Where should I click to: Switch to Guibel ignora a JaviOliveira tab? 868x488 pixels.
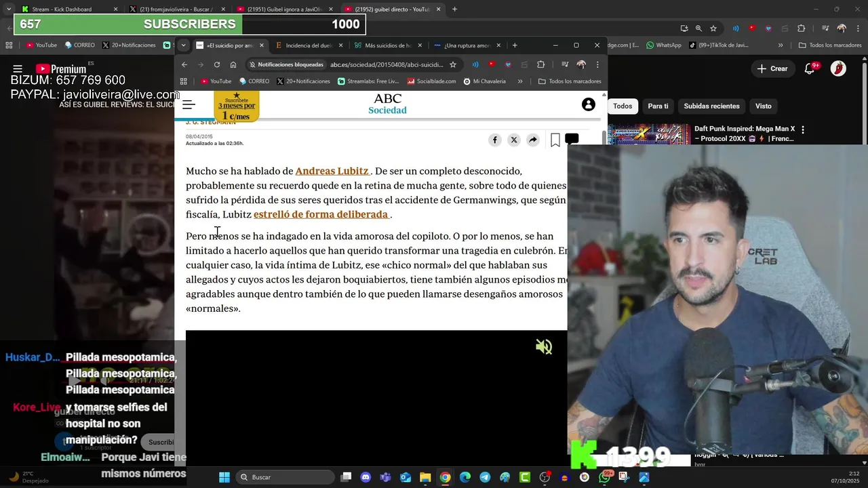[x=284, y=9]
